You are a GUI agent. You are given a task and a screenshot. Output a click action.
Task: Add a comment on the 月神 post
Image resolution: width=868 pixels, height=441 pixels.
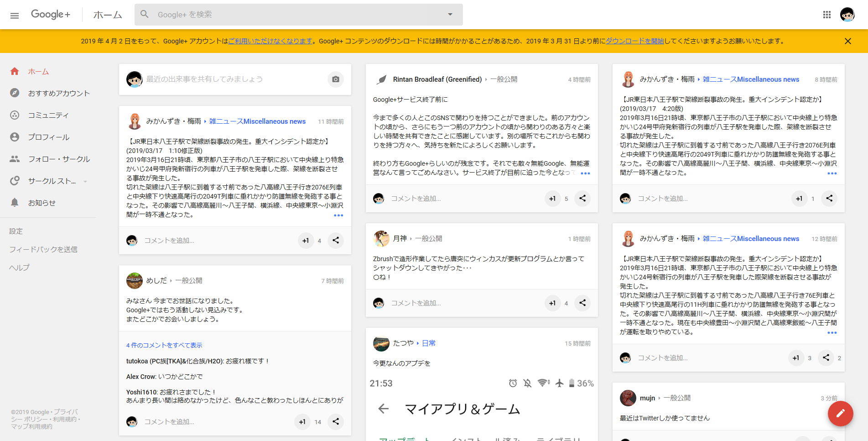[x=416, y=303]
